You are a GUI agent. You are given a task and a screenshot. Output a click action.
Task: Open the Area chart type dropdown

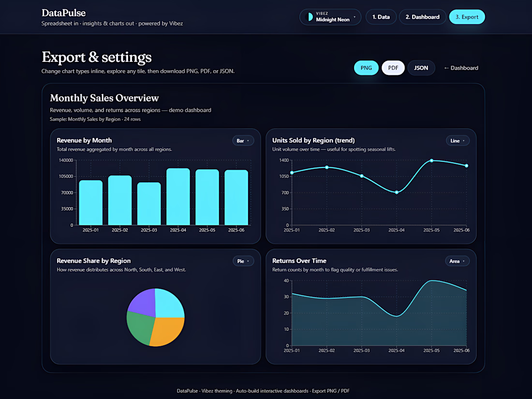pyautogui.click(x=457, y=261)
